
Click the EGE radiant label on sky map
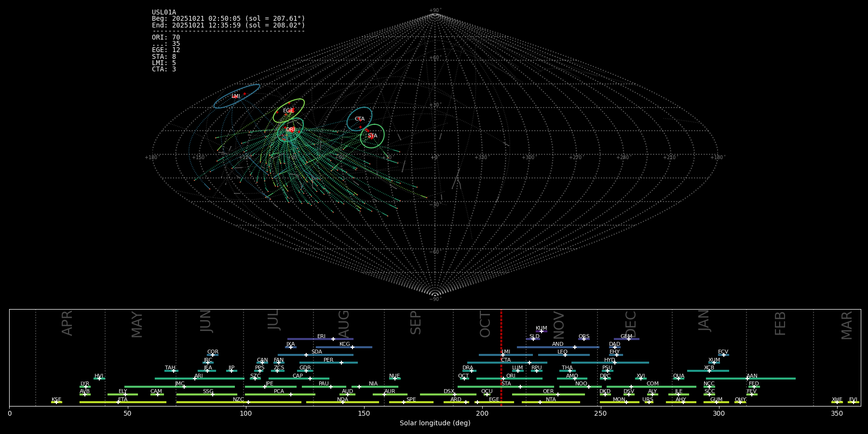point(288,111)
